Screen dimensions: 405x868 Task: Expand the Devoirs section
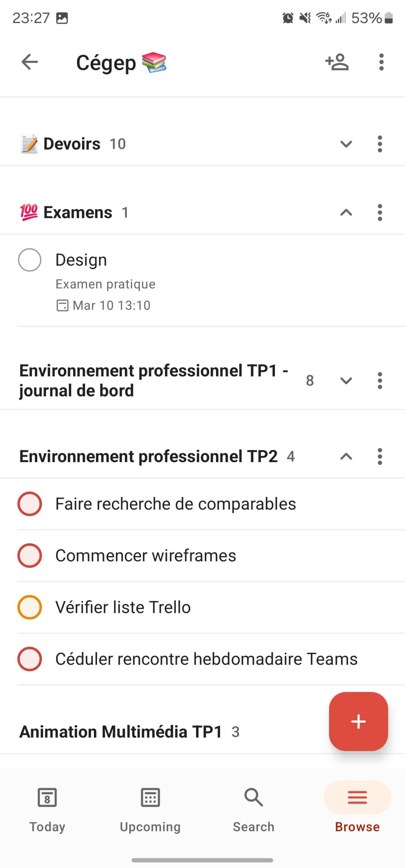(346, 144)
